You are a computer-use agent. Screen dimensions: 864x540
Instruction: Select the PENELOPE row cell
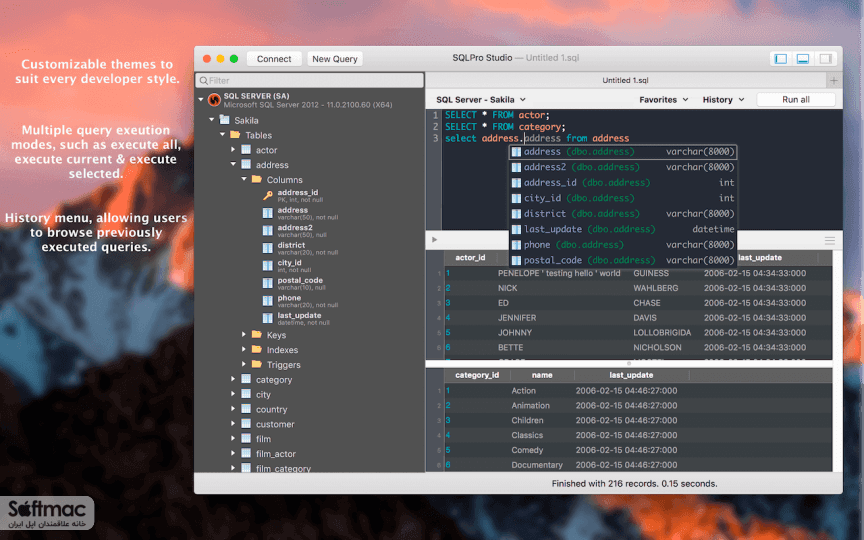(x=559, y=273)
